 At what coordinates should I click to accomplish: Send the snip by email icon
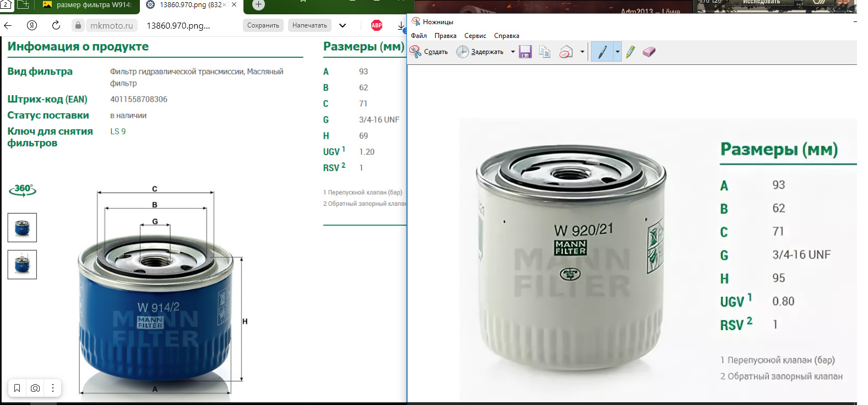point(566,52)
